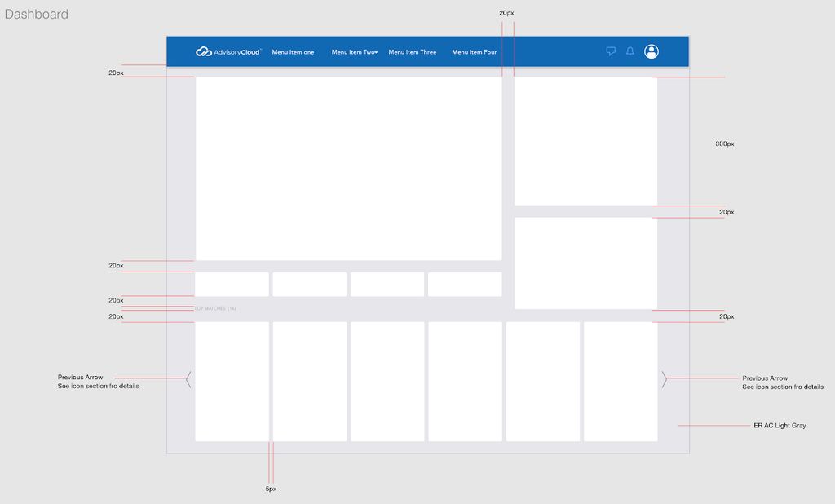
Task: Select Menu Item Three
Action: click(414, 51)
